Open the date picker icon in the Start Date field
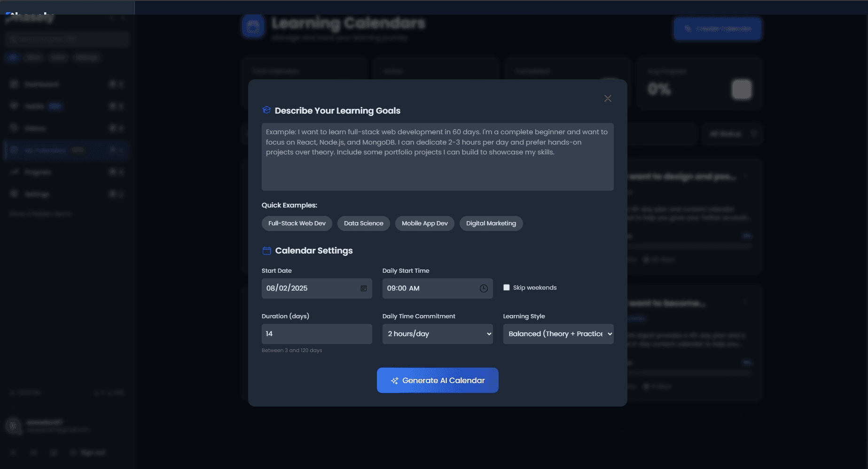 point(363,288)
